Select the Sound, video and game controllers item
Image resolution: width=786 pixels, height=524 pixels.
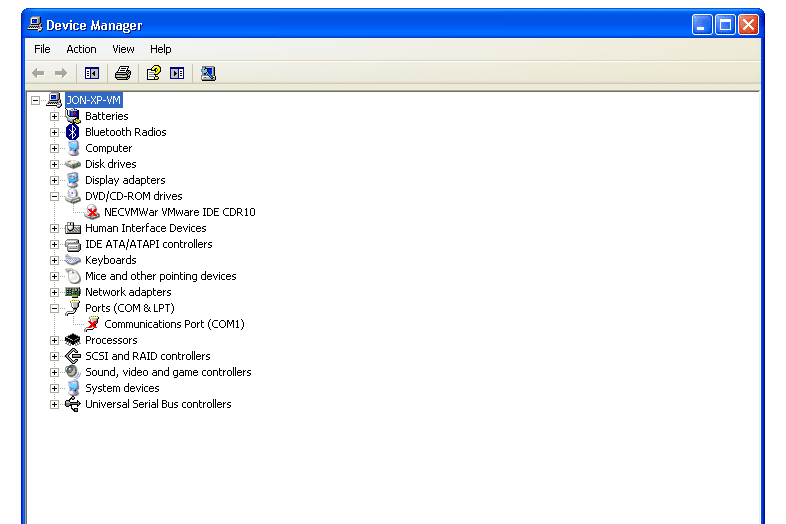point(168,372)
